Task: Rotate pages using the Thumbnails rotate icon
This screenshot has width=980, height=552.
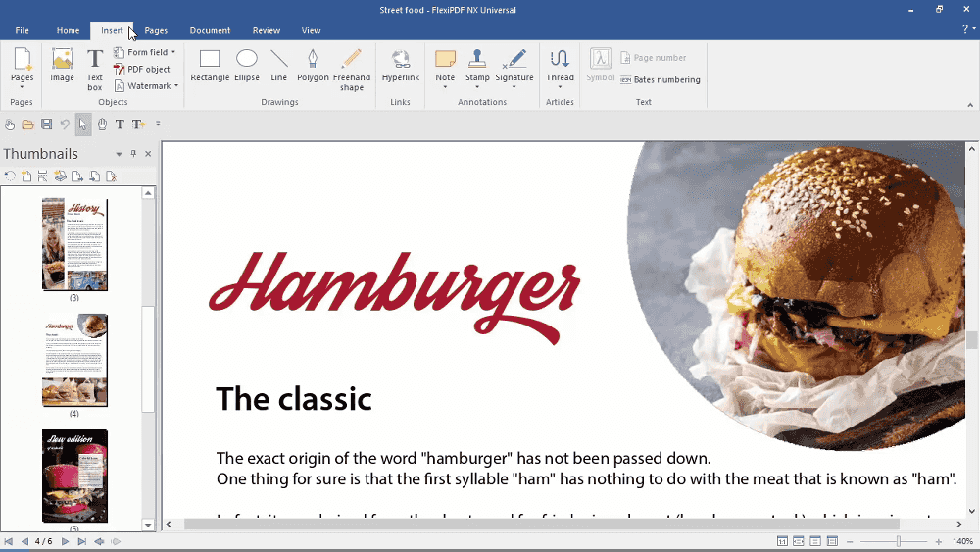Action: [10, 176]
